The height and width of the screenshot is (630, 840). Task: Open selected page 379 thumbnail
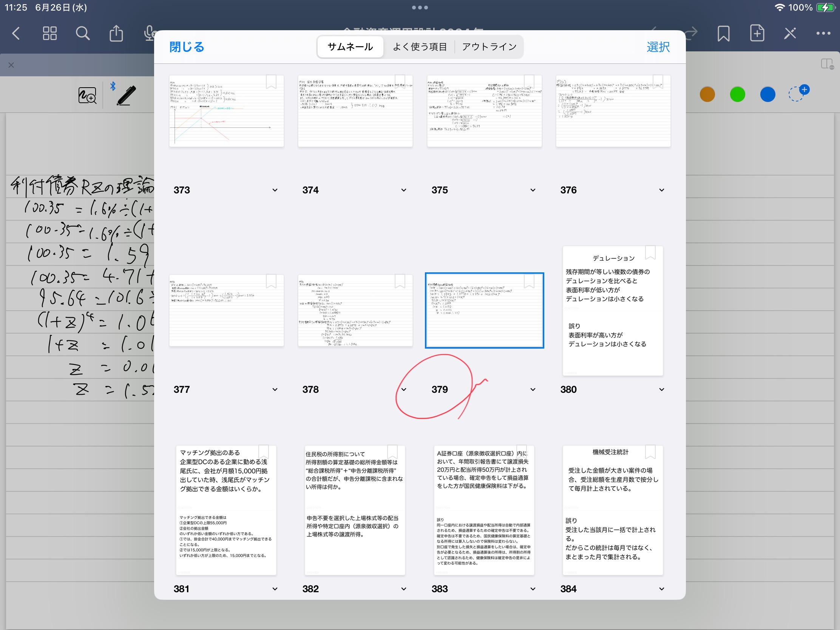point(484,310)
